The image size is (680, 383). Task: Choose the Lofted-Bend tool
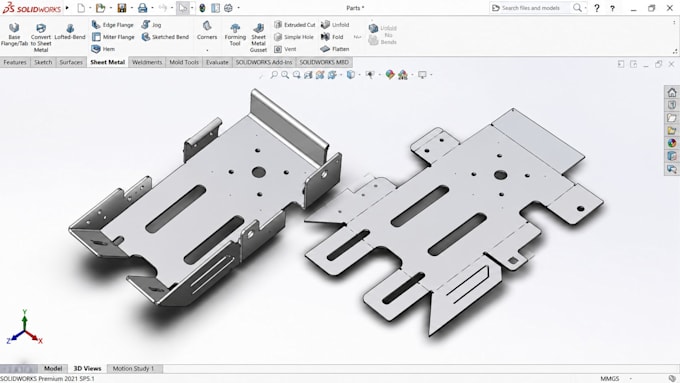click(x=70, y=32)
